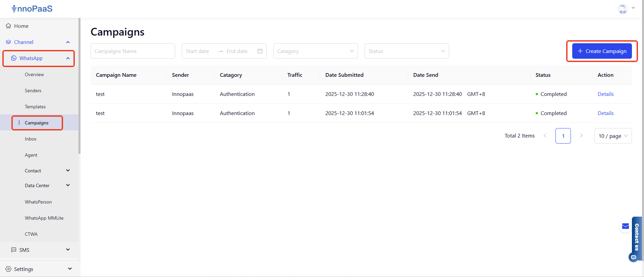644x277 pixels.
Task: Click the mail icon floating button
Action: pos(625,226)
